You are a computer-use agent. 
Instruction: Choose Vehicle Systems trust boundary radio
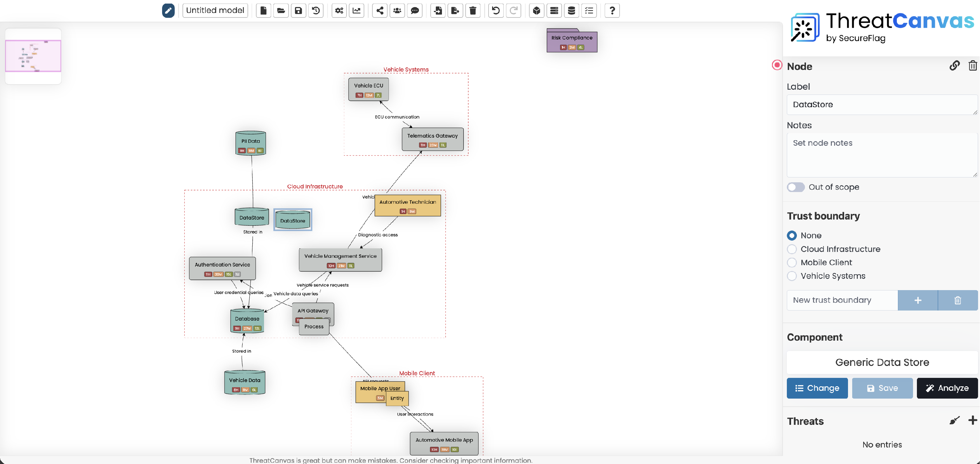click(x=792, y=276)
